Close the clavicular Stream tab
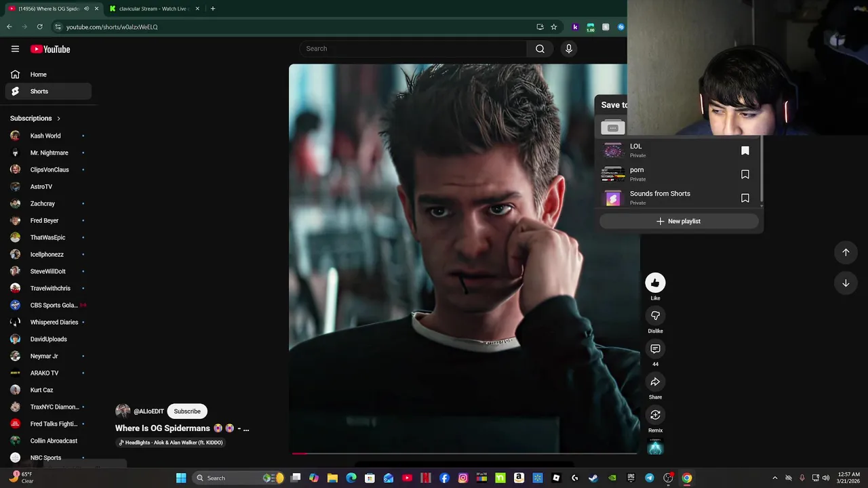 (197, 8)
